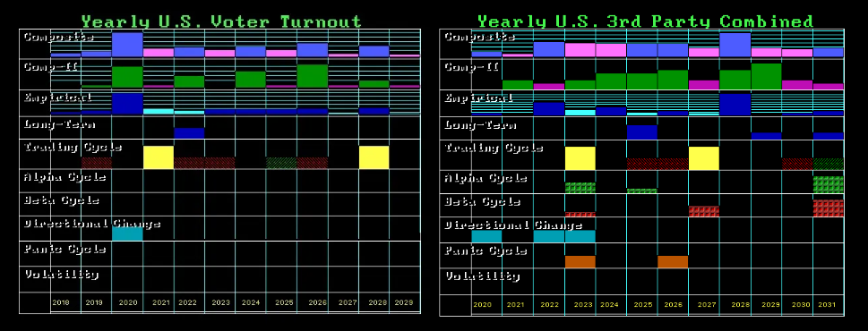This screenshot has width=868, height=331.
Task: Click the teal 2020 Directional Change block in 3rd Party
Action: pyautogui.click(x=487, y=236)
